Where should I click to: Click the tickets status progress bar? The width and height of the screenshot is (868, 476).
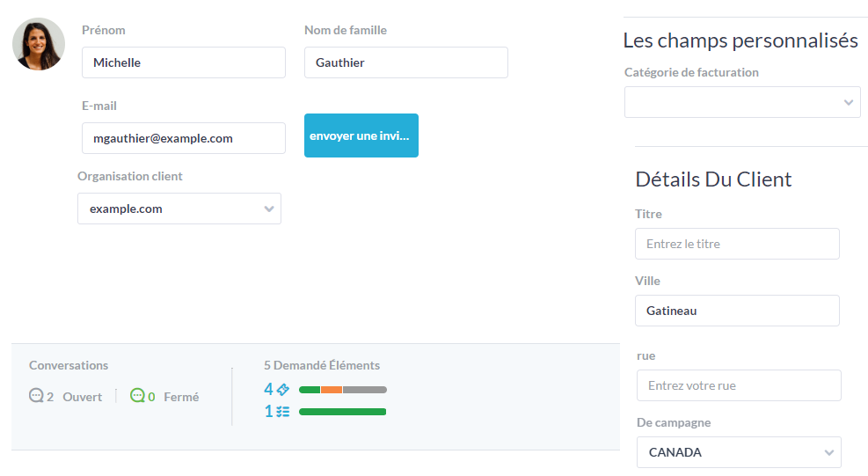coord(343,390)
